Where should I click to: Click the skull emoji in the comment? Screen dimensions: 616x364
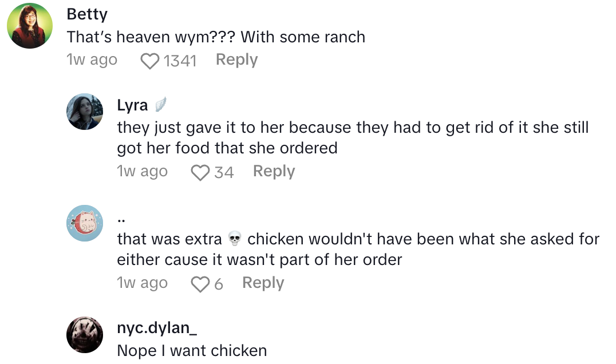[x=234, y=239]
